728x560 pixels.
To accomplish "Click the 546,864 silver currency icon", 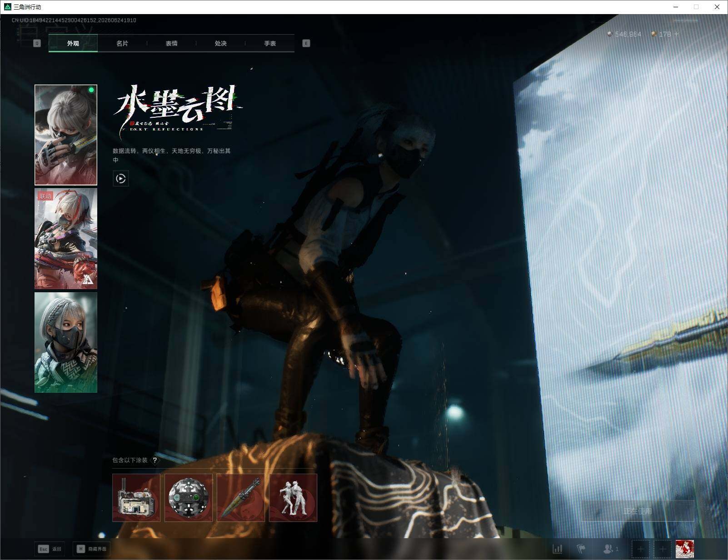I will coord(610,34).
